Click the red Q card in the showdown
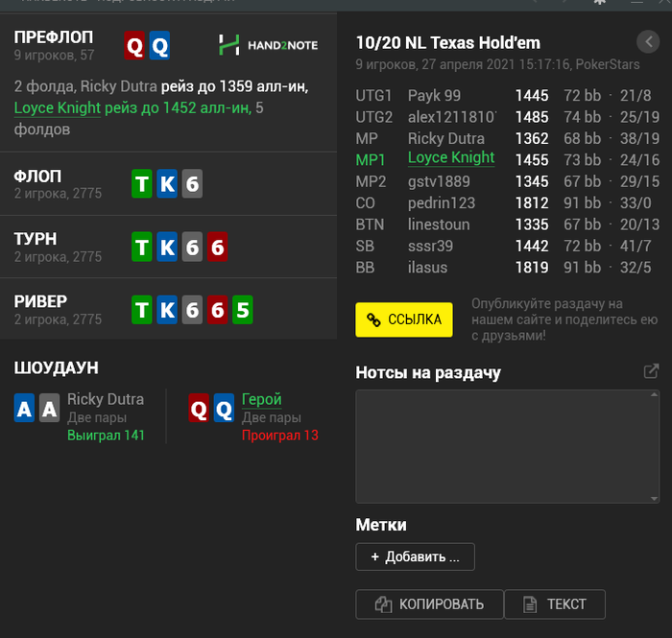672x638 pixels. pos(199,408)
